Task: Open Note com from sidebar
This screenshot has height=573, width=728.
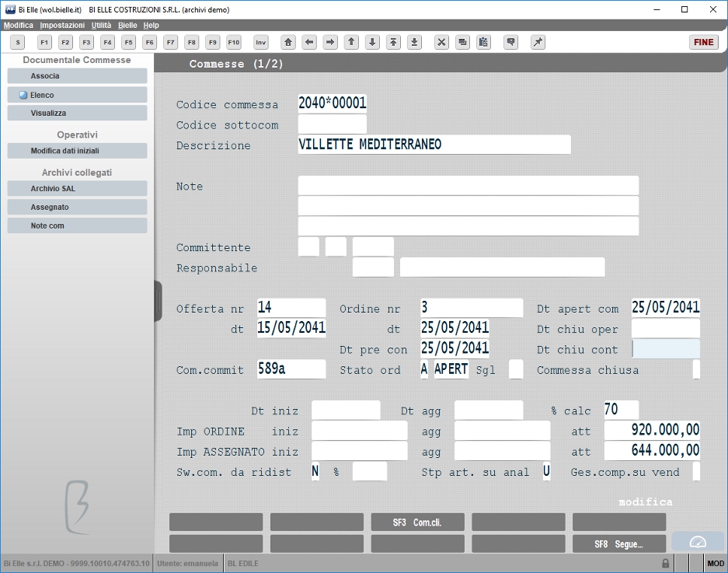Action: click(x=77, y=225)
